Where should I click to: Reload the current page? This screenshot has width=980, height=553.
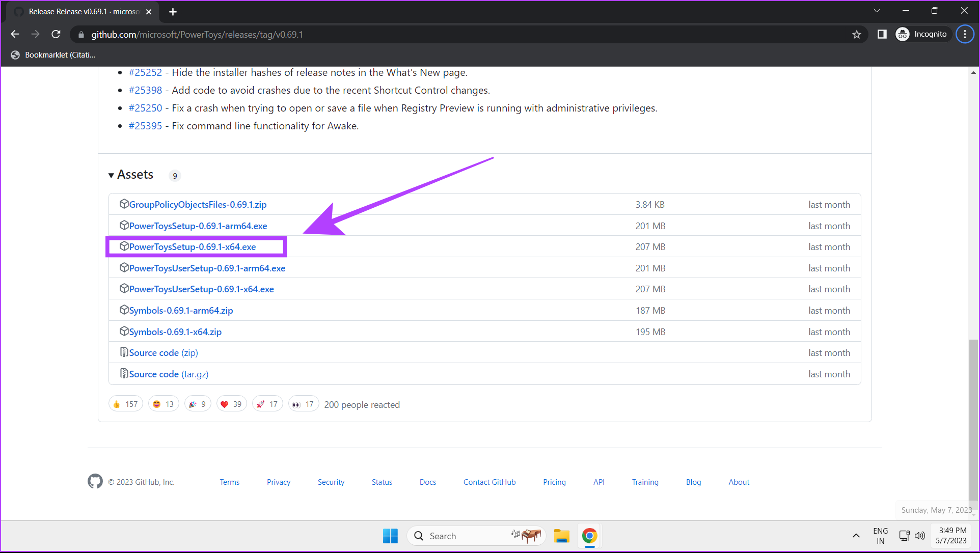56,34
